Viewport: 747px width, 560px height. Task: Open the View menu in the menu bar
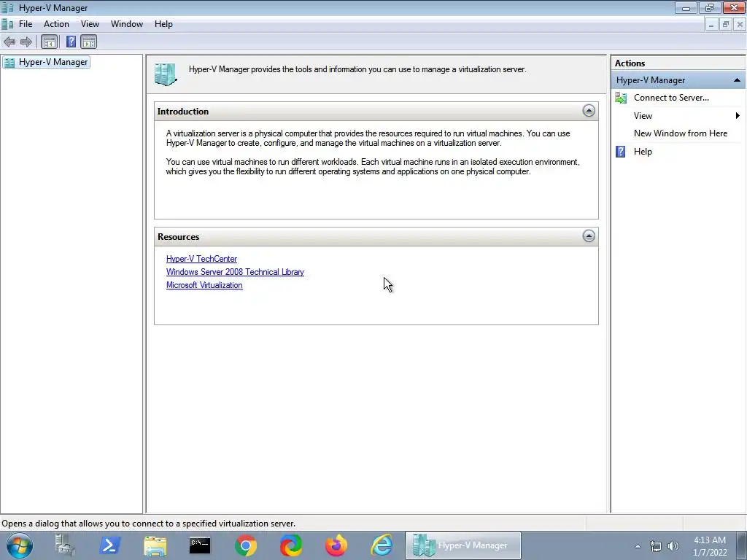point(90,24)
